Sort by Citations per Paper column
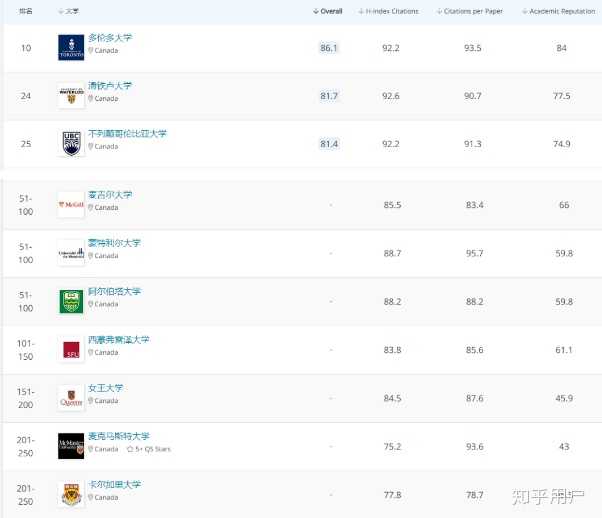Image resolution: width=602 pixels, height=518 pixels. point(472,11)
